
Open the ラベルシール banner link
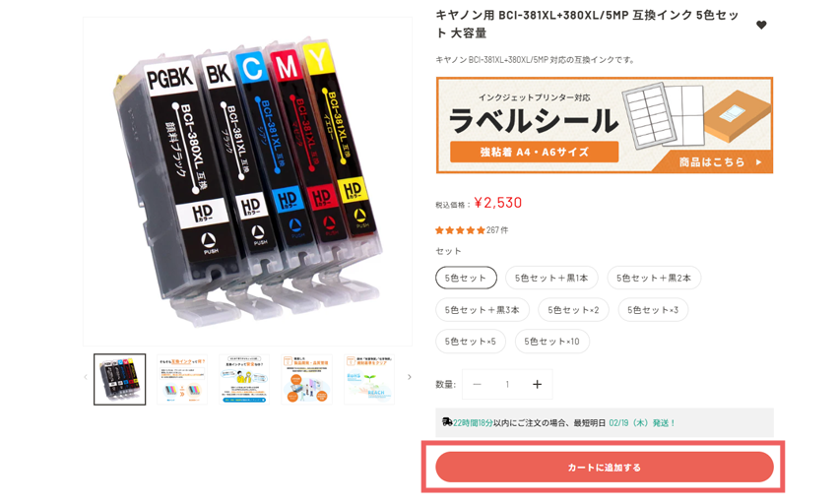click(605, 126)
